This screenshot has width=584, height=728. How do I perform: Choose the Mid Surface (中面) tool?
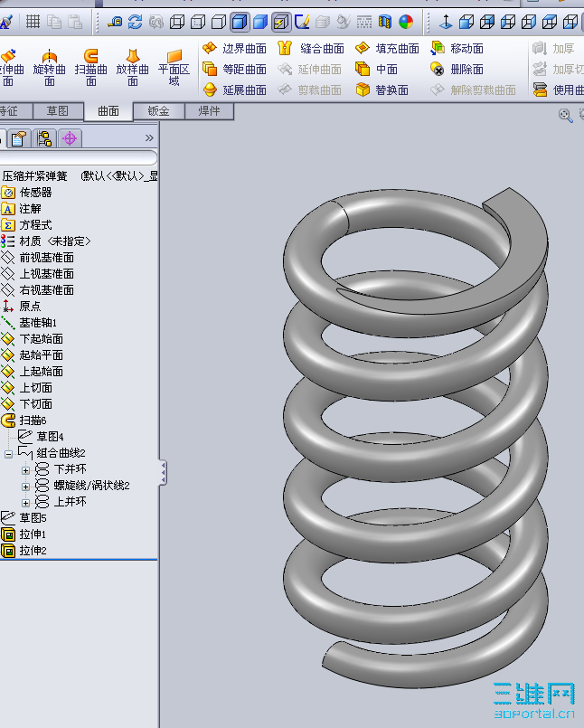pos(376,69)
